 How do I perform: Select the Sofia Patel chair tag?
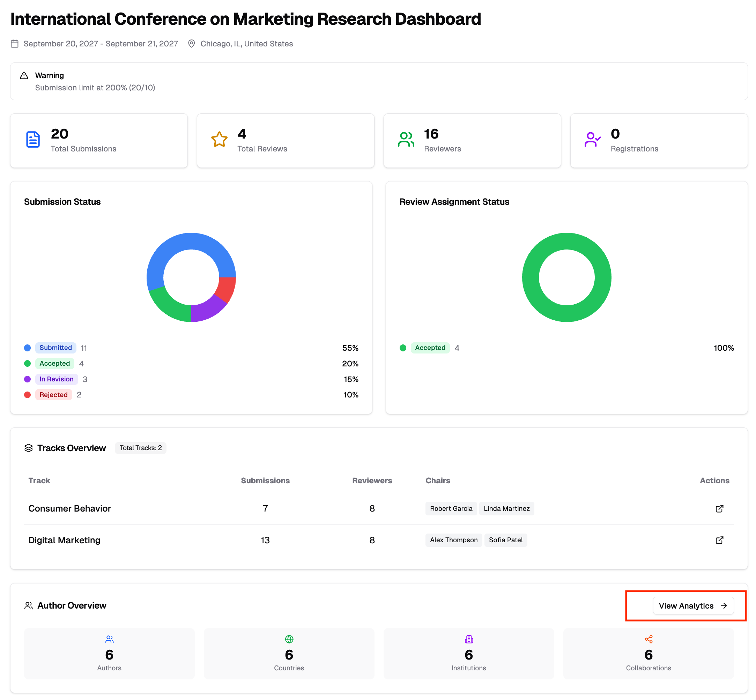tap(505, 540)
